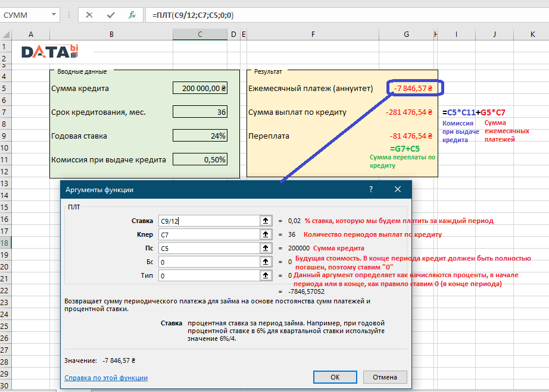Image resolution: width=549 pixels, height=392 pixels.
Task: Click the Ежемесячный платеж (аннуитет) label
Action: click(311, 89)
